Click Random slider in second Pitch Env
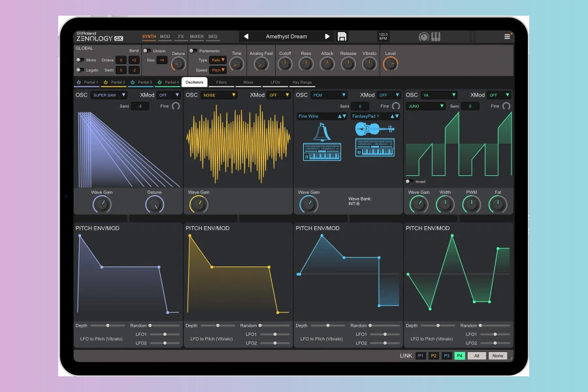Screen dimensions: 588x392 point(275,325)
